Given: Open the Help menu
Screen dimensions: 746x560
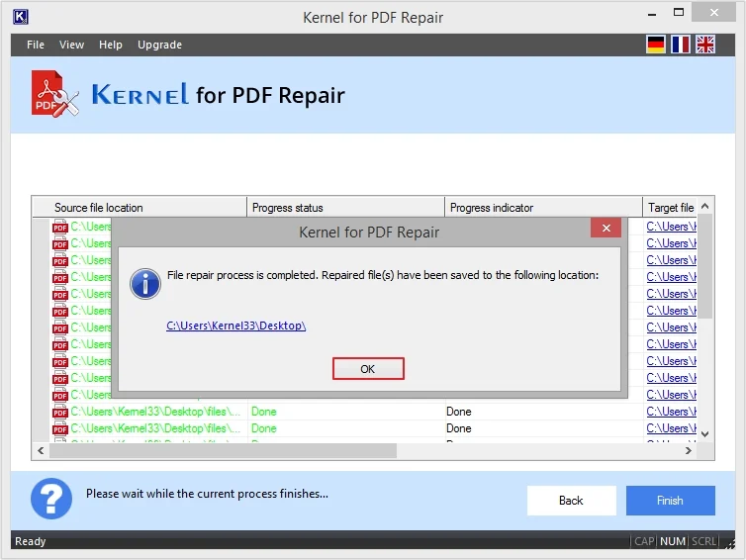Looking at the screenshot, I should (x=111, y=45).
